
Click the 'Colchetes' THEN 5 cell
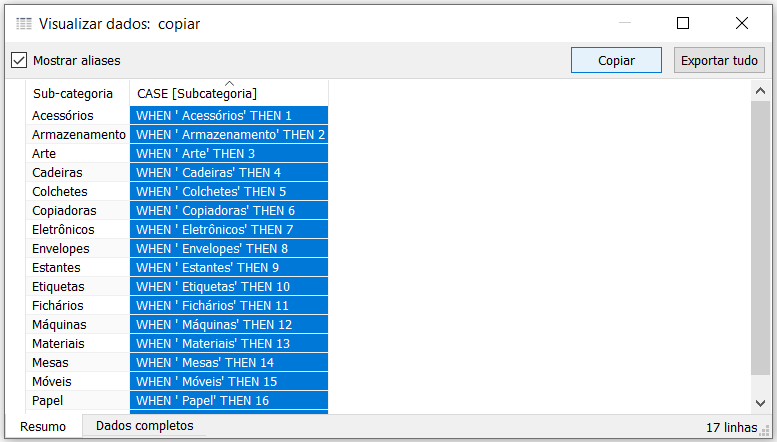pyautogui.click(x=229, y=191)
